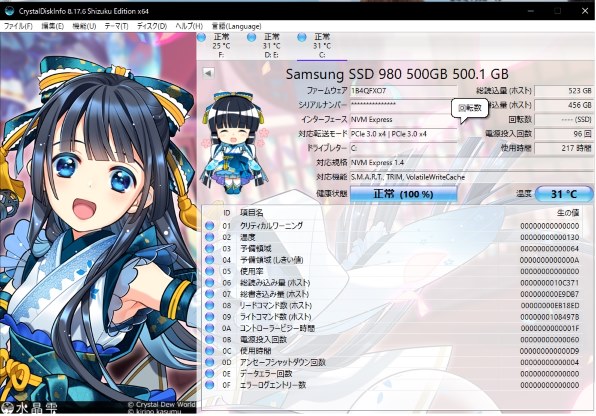Open the テーマ(T) menu
Viewport: 596px width, 416px height.
tap(116, 26)
